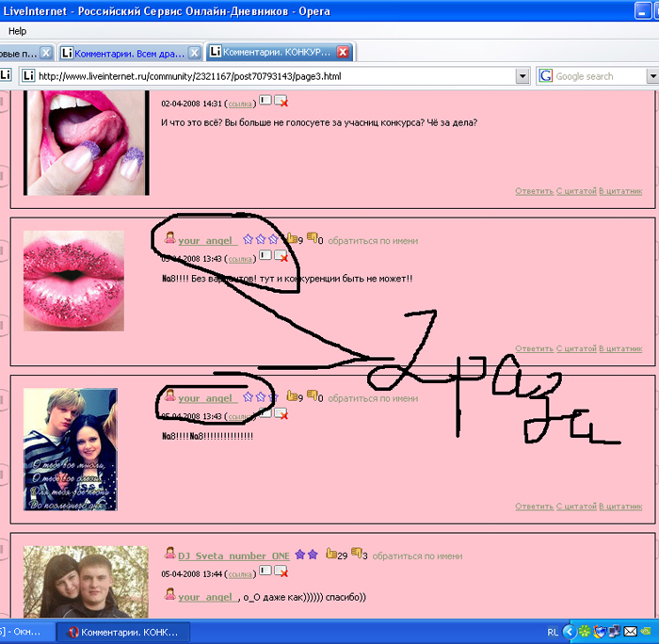Open your_angel profile in glitter lips comment
The width and height of the screenshot is (659, 644).
[207, 240]
